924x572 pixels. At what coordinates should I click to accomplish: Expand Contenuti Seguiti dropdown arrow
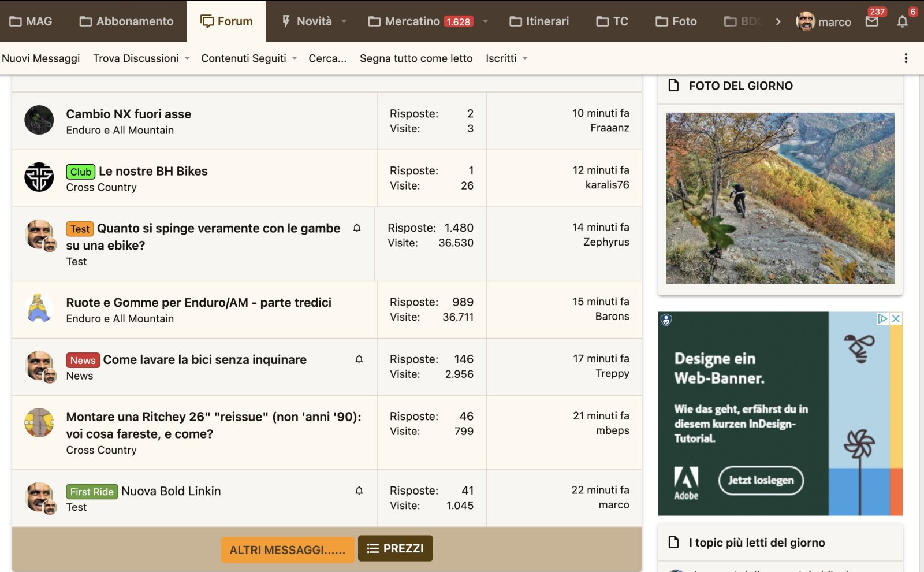point(295,58)
